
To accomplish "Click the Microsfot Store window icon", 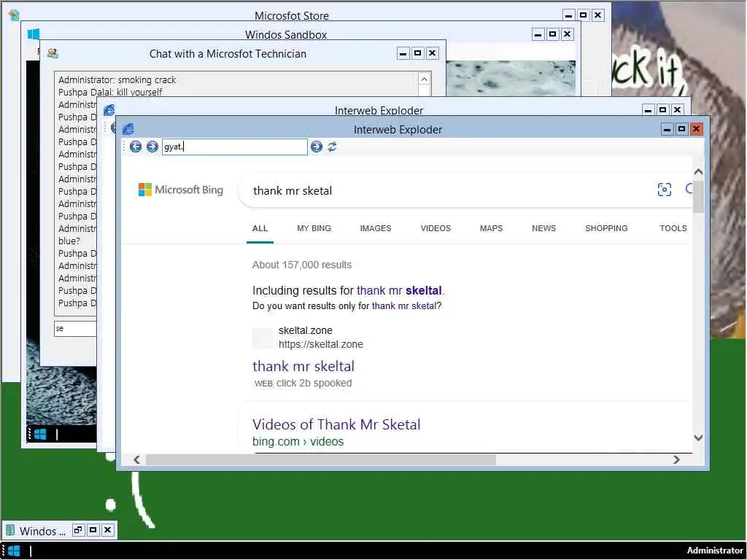I will click(14, 15).
